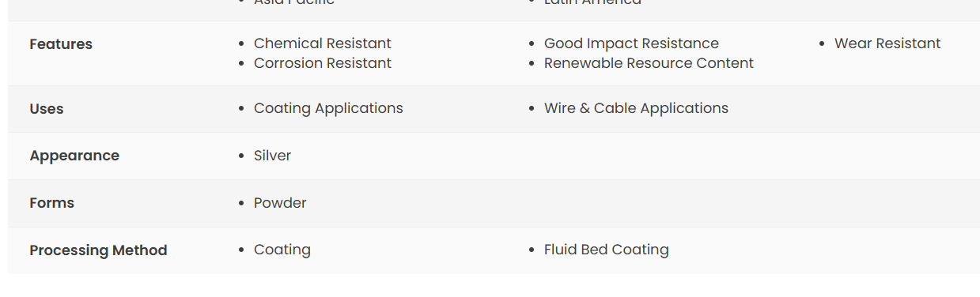Click the partially visible Latin America item
Viewport: 980px width, 297px height.
[592, 2]
